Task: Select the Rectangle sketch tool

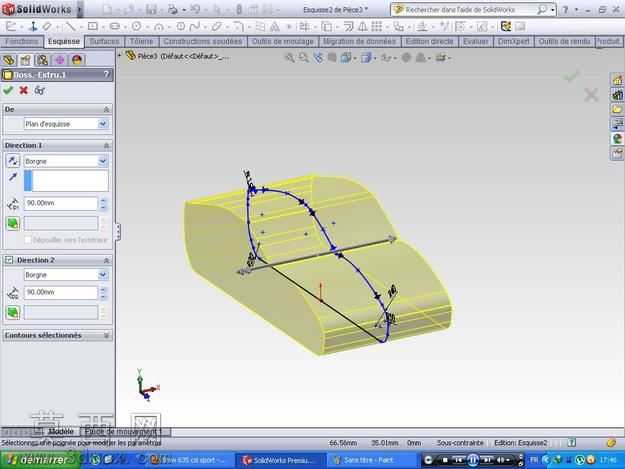Action: (x=92, y=27)
